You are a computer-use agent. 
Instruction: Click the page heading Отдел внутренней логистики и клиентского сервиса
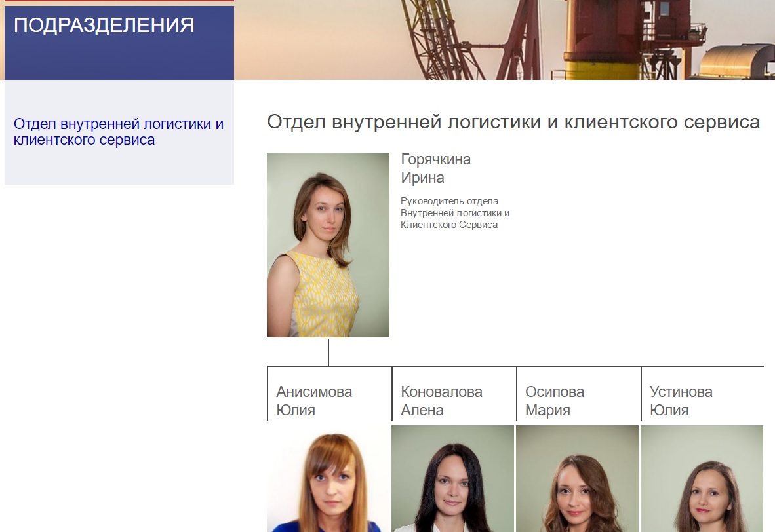513,121
